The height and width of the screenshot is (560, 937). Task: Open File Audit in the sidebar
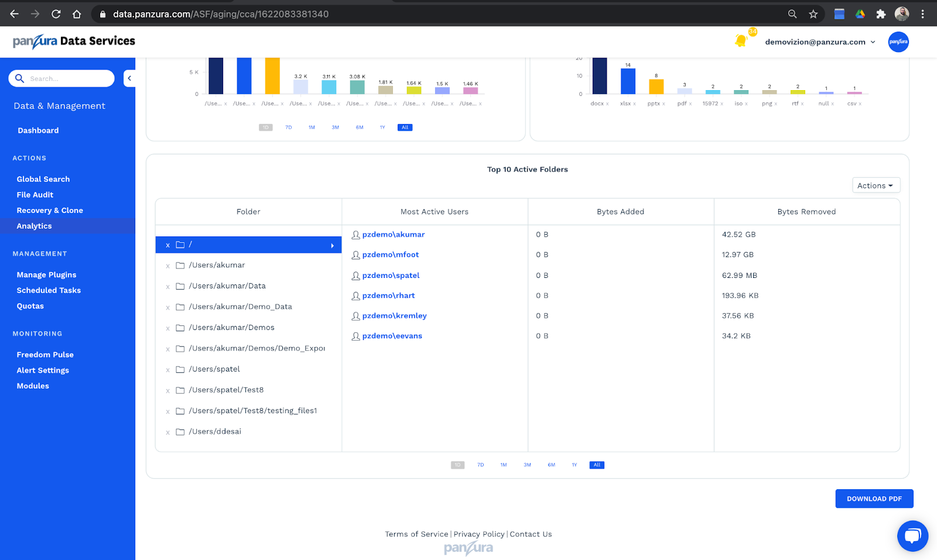click(x=35, y=195)
